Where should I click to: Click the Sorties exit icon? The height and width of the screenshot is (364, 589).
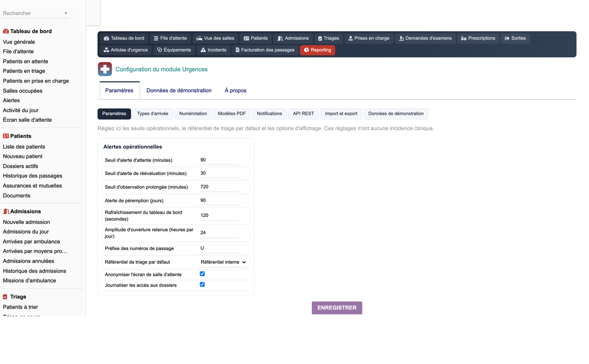507,38
